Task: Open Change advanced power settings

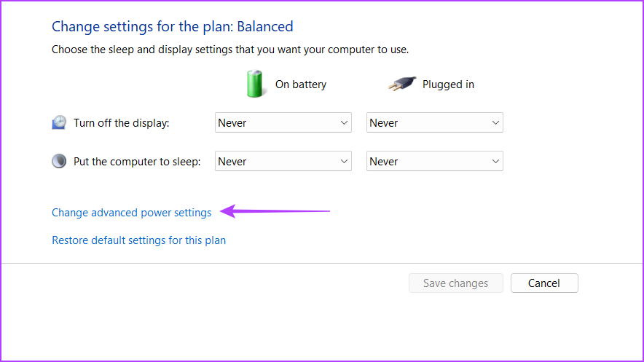Action: pos(131,213)
